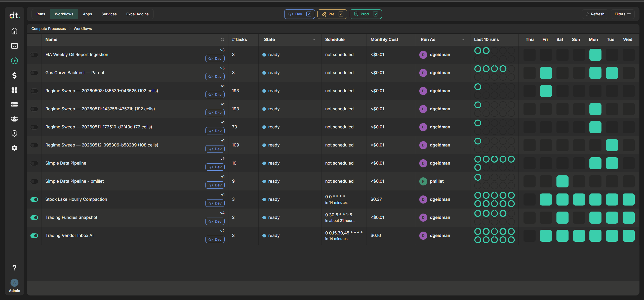The image size is (644, 300).
Task: Switch to the Runs tab
Action: [41, 14]
